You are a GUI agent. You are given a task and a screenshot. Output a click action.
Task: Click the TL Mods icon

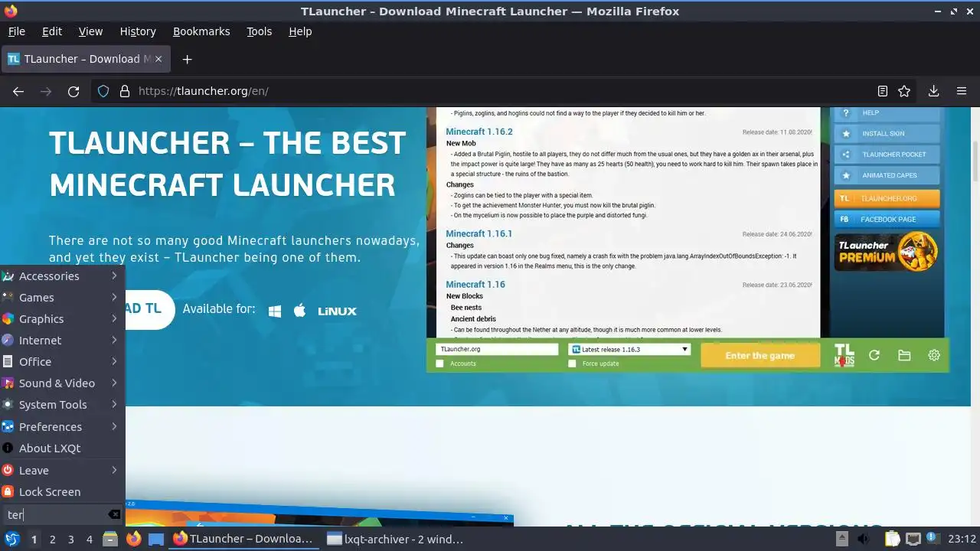click(x=844, y=355)
